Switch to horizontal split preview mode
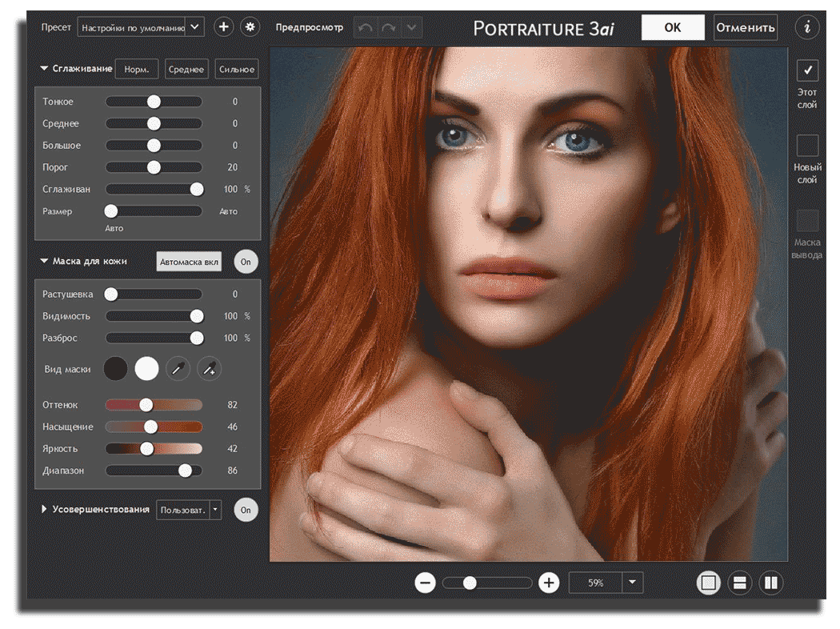This screenshot has height=629, width=840. [739, 583]
